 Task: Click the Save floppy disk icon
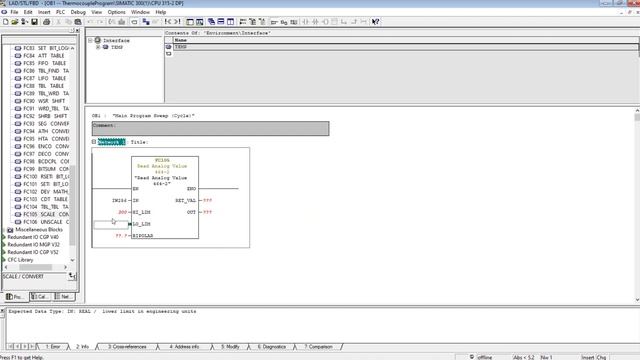click(x=34, y=22)
